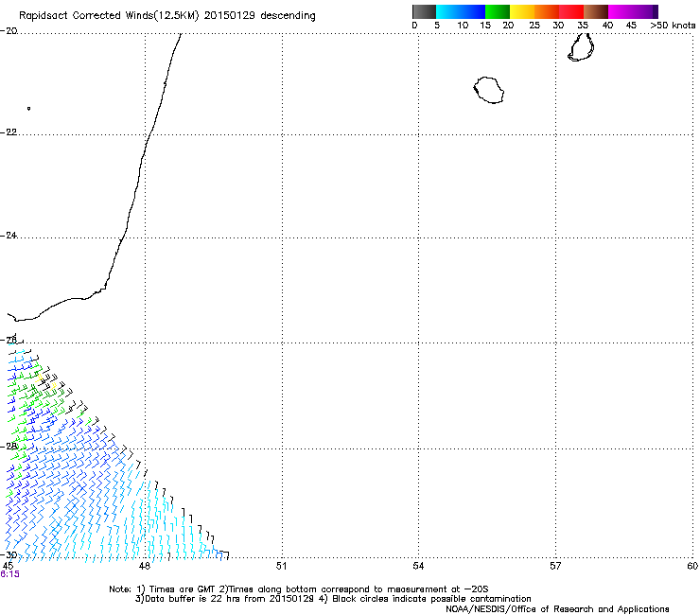700x615 pixels.
Task: Click longitude label 54 on bottom axis
Action: point(418,567)
